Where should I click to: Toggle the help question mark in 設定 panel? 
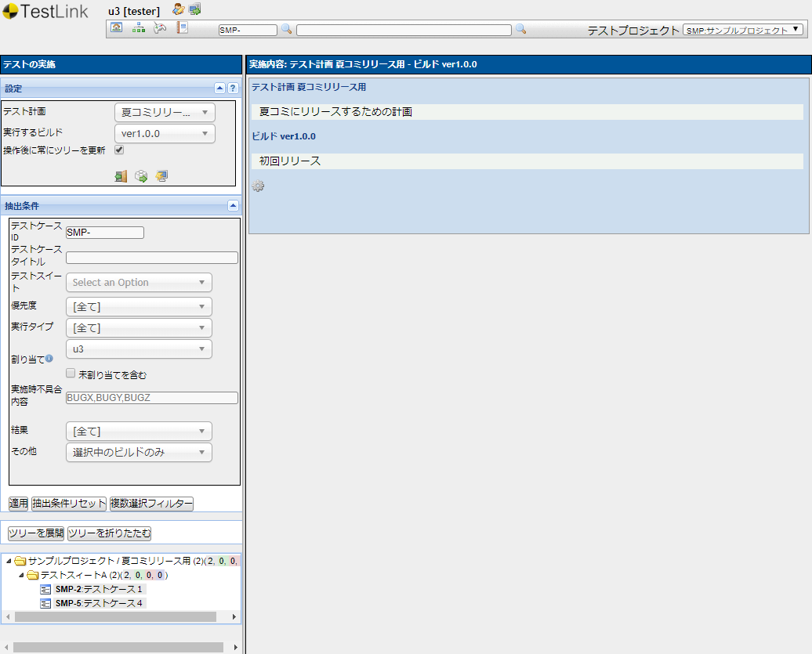(x=232, y=89)
